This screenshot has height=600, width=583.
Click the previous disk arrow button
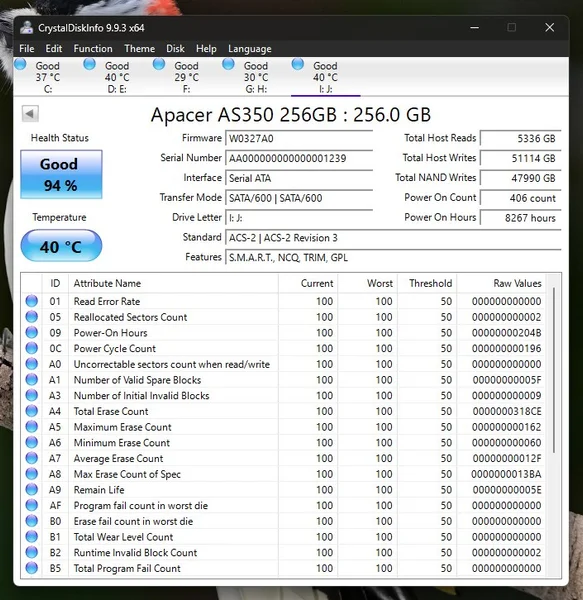pyautogui.click(x=30, y=113)
